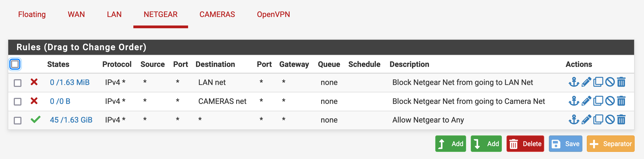Disable the CAMERAS net block rule

pyautogui.click(x=610, y=101)
